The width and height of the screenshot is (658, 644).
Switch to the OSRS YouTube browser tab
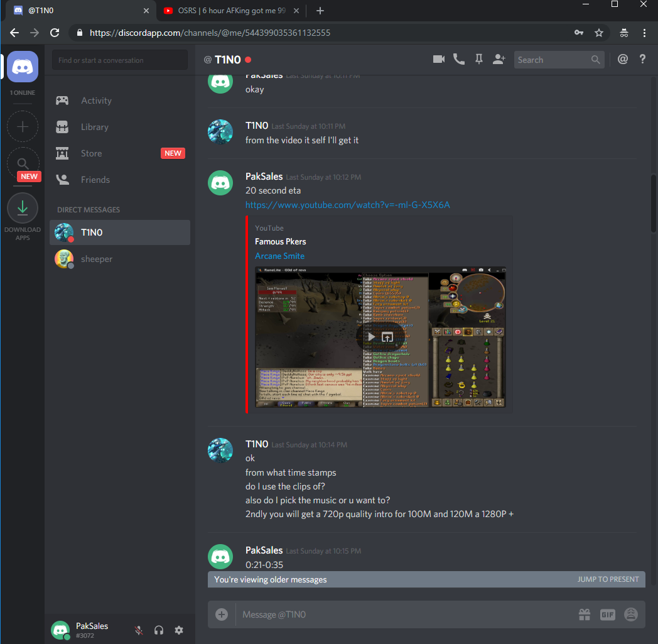pyautogui.click(x=231, y=11)
